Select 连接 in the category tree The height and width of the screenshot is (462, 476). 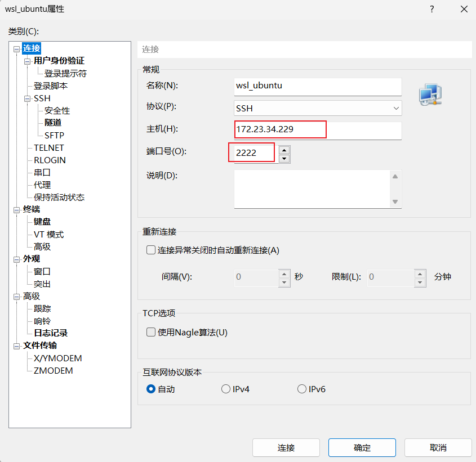coord(32,48)
